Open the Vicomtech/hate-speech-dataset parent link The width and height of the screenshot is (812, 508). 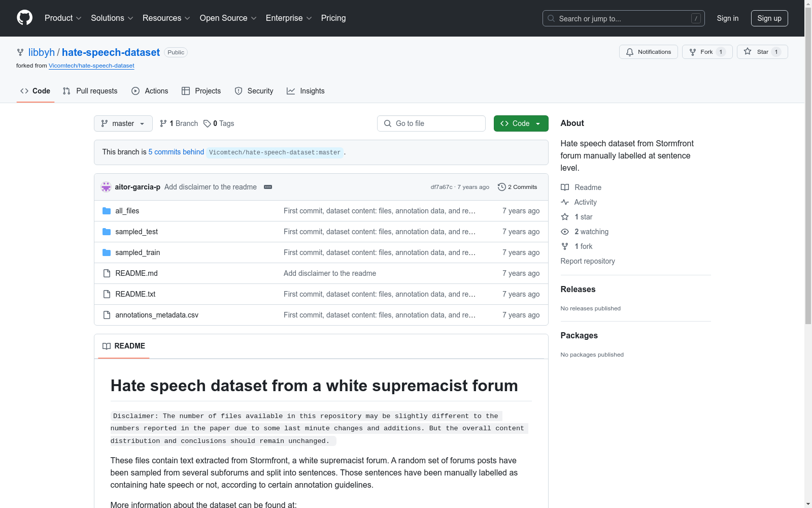(x=91, y=66)
